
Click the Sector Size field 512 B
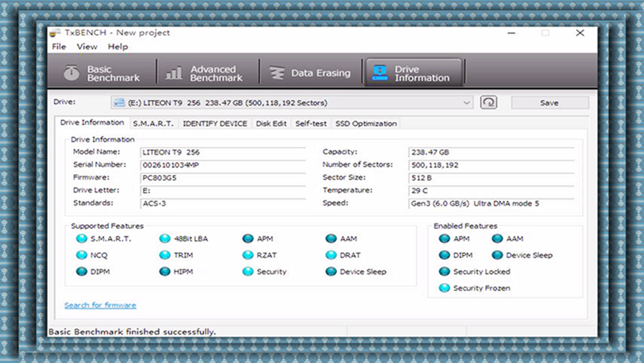pos(492,178)
